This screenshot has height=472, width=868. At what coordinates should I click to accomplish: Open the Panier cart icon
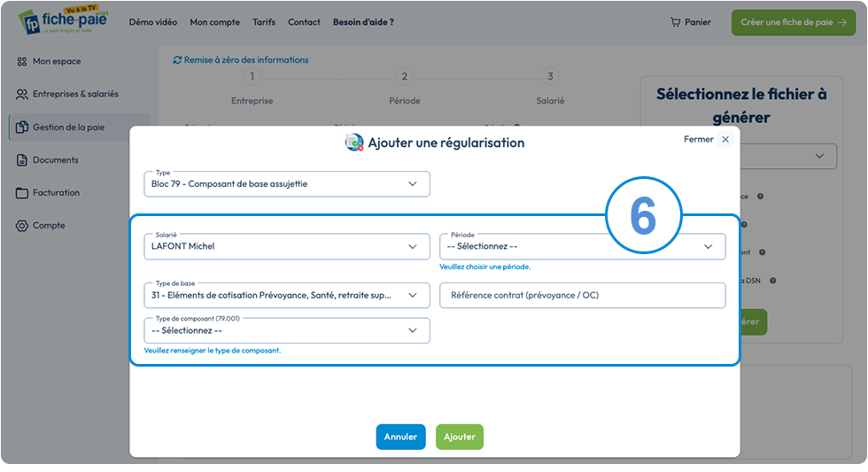pyautogui.click(x=675, y=22)
